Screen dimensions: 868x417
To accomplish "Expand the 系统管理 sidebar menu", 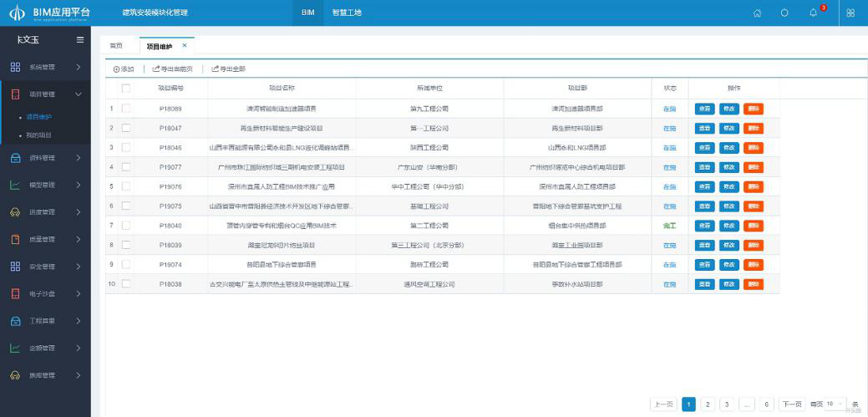I will [x=45, y=67].
